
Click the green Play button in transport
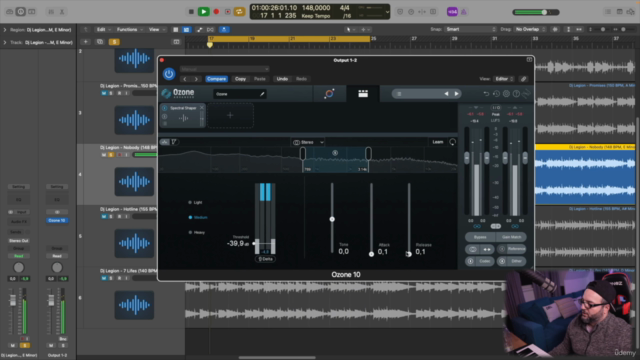[x=203, y=12]
